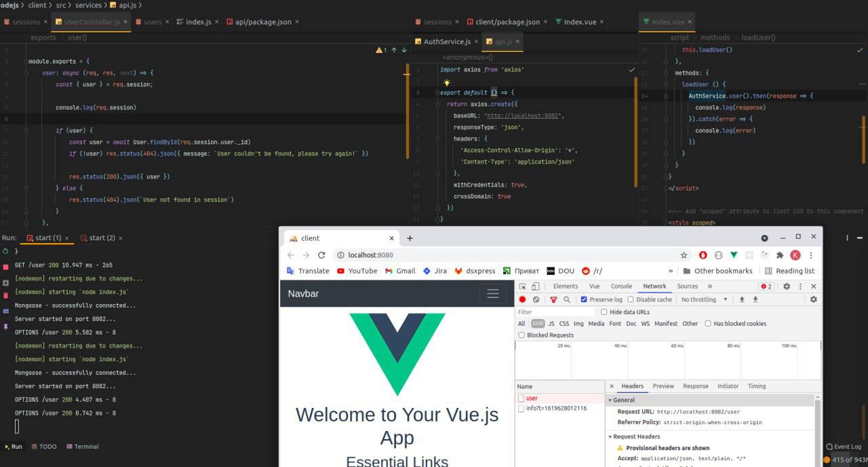Clear the network log
This screenshot has height=467, width=868.
536,299
